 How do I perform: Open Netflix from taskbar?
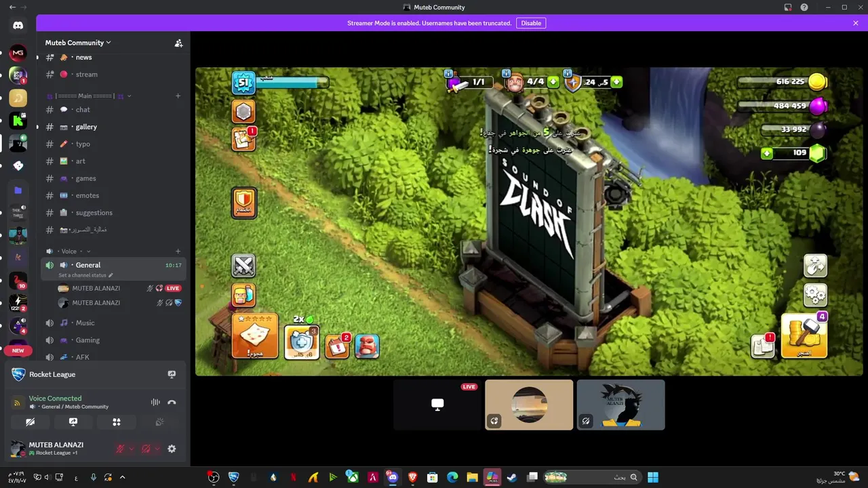pos(293,477)
